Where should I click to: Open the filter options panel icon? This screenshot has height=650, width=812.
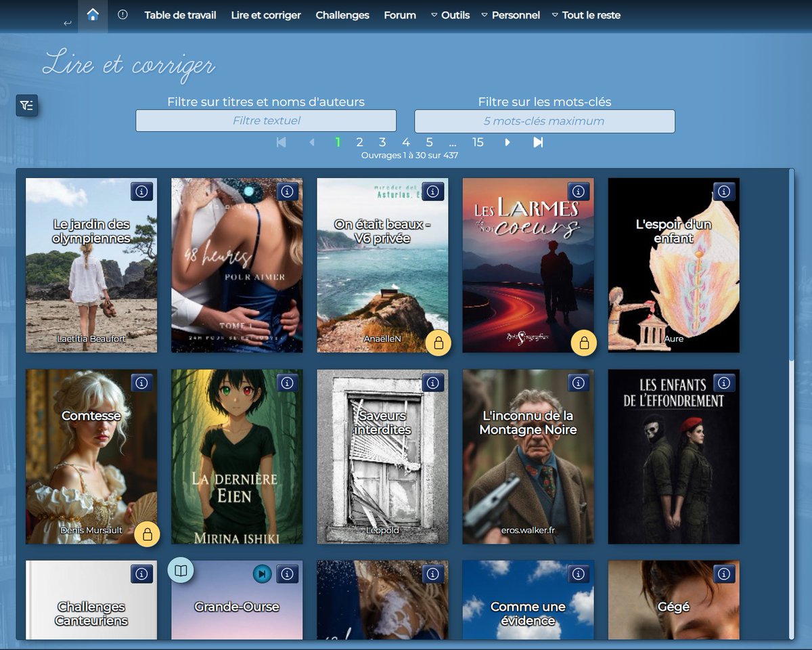[27, 105]
